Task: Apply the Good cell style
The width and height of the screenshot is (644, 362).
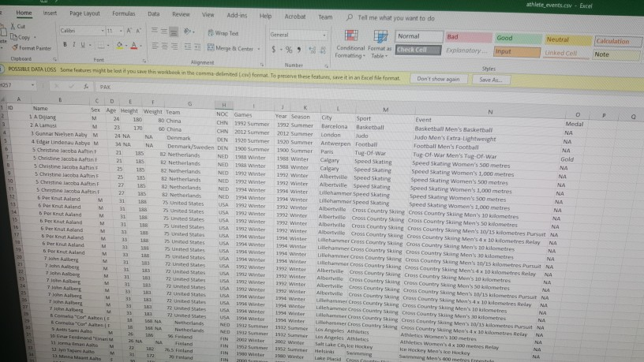Action: coord(518,38)
